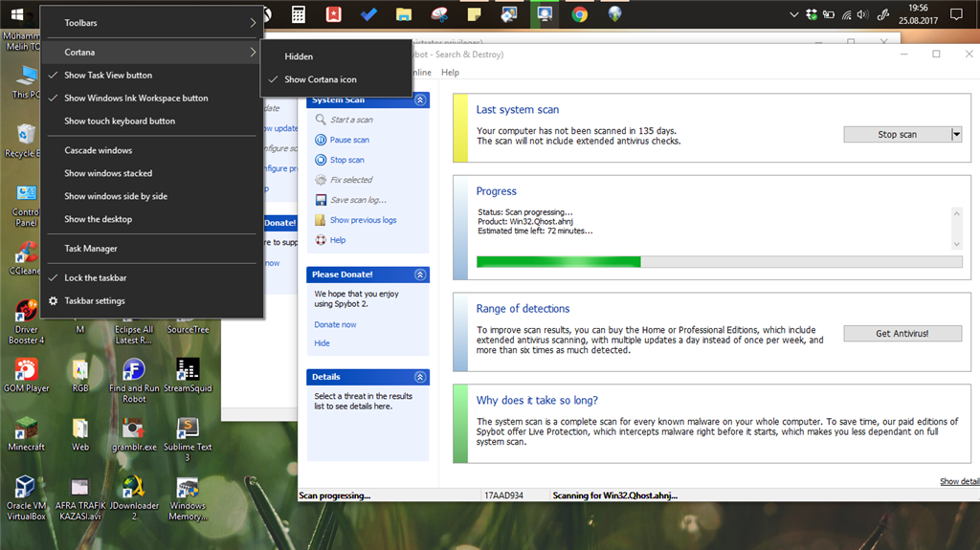Click the Stop scan sidebar icon

click(321, 160)
